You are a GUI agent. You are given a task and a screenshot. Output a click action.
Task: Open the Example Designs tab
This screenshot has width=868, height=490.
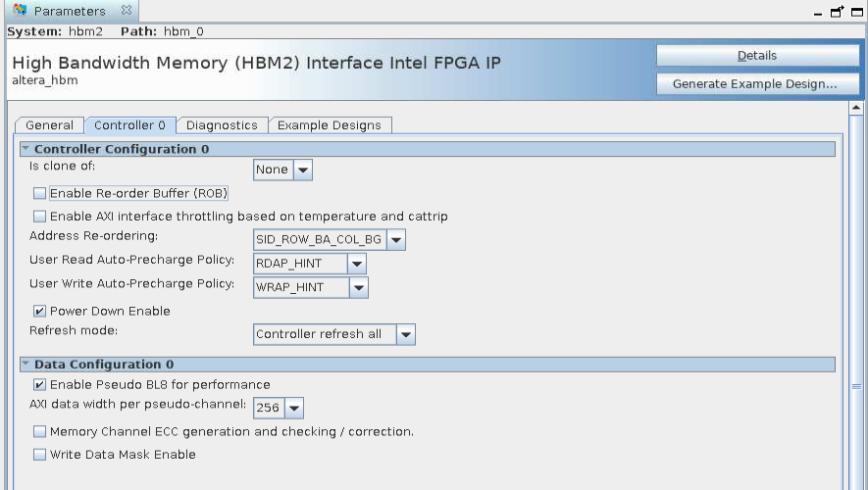coord(331,125)
